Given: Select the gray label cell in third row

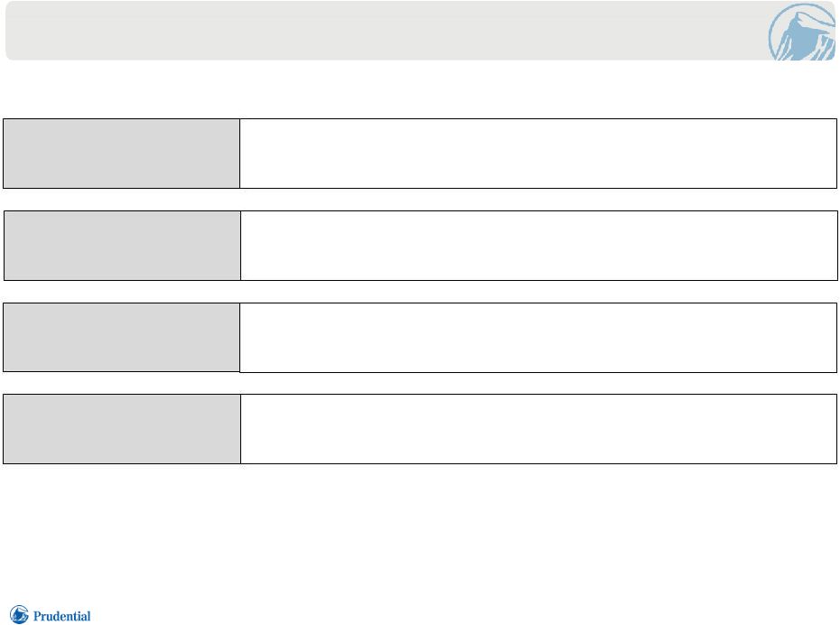Looking at the screenshot, I should click(122, 338).
